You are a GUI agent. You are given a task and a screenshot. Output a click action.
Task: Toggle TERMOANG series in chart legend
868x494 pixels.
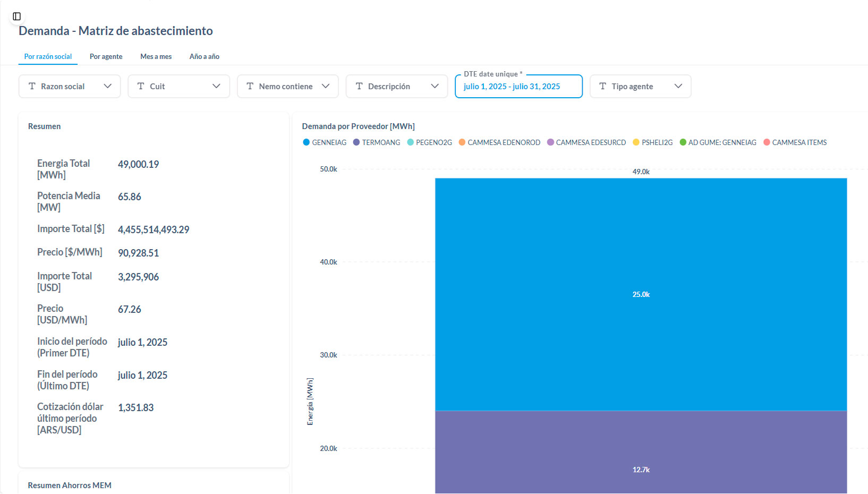pyautogui.click(x=376, y=142)
